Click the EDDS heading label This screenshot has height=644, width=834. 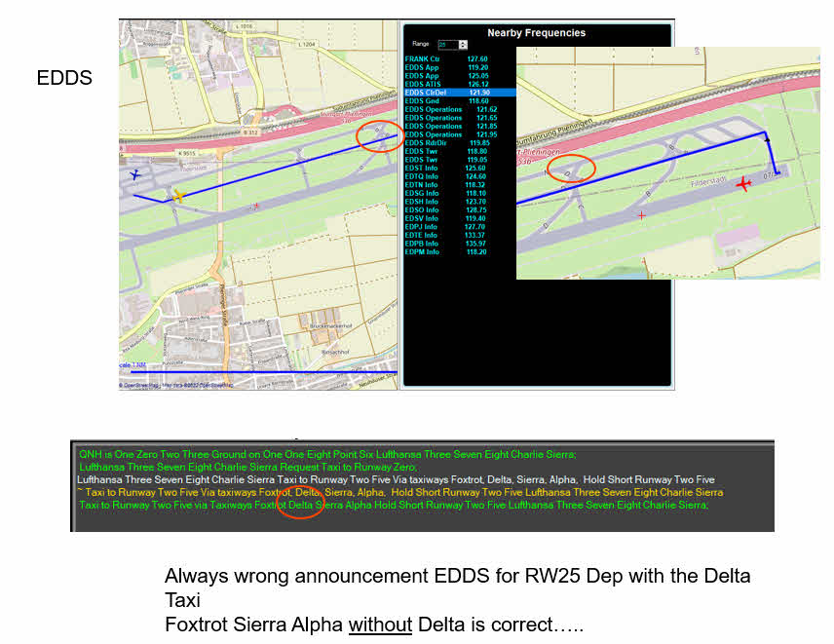point(64,78)
